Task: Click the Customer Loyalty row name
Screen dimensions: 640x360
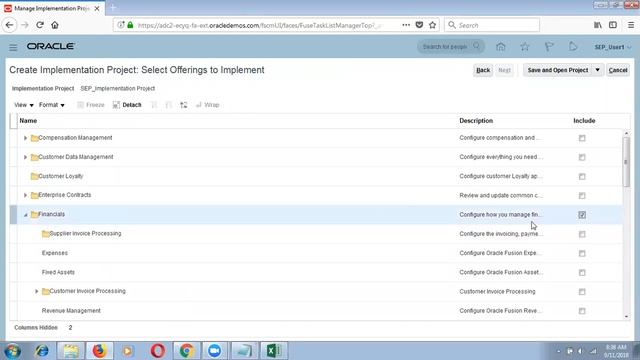Action: pyautogui.click(x=60, y=176)
